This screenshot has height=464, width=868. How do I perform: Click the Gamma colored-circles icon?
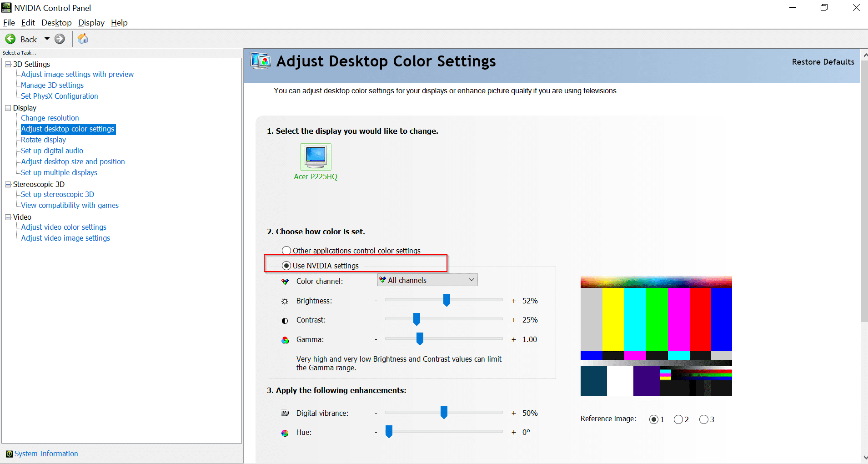point(285,340)
